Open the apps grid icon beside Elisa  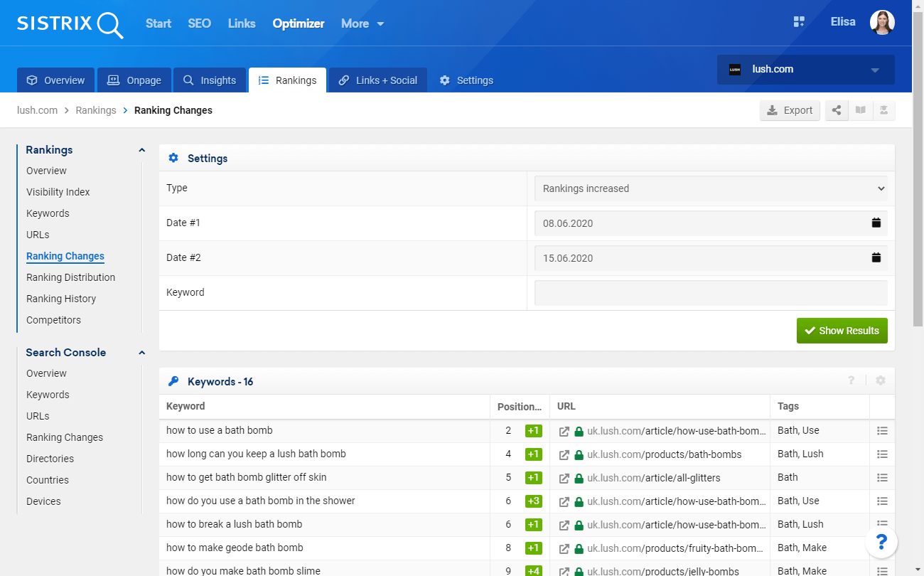799,22
